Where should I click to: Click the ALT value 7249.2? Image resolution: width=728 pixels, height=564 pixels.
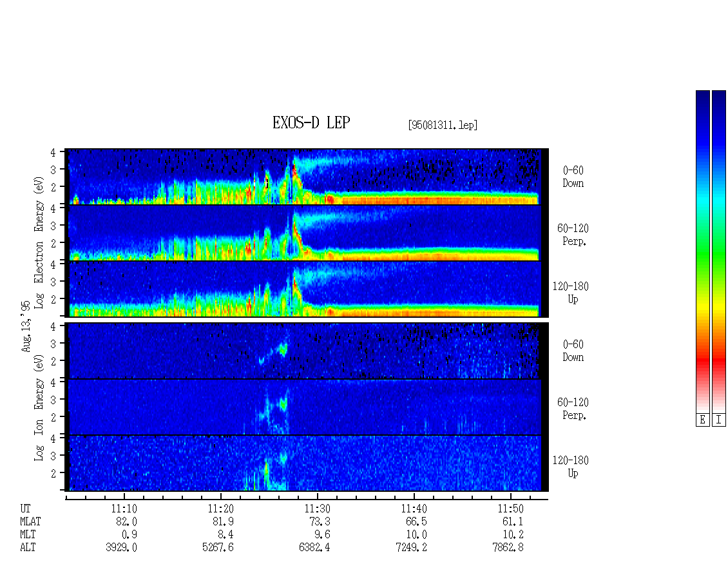click(x=412, y=548)
